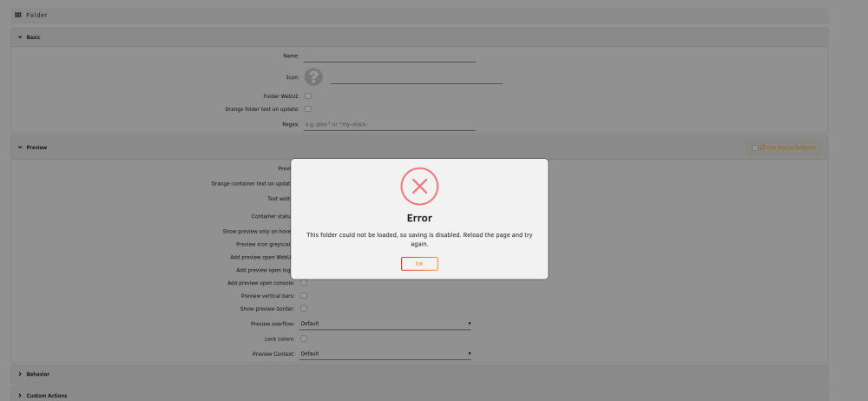Collapse the Basic section chevron

click(x=20, y=37)
